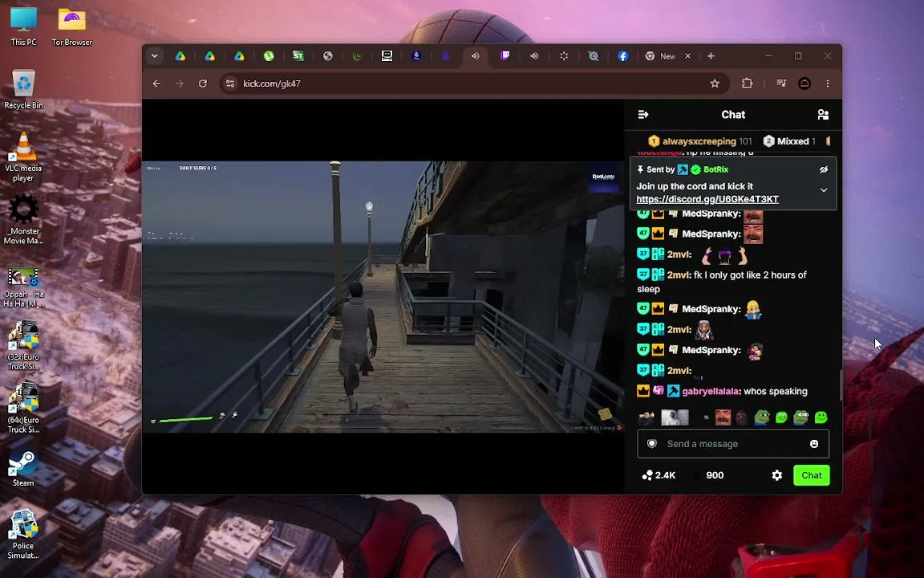This screenshot has width=924, height=578.
Task: Select Recycle Bin desktop icon
Action: 23,90
